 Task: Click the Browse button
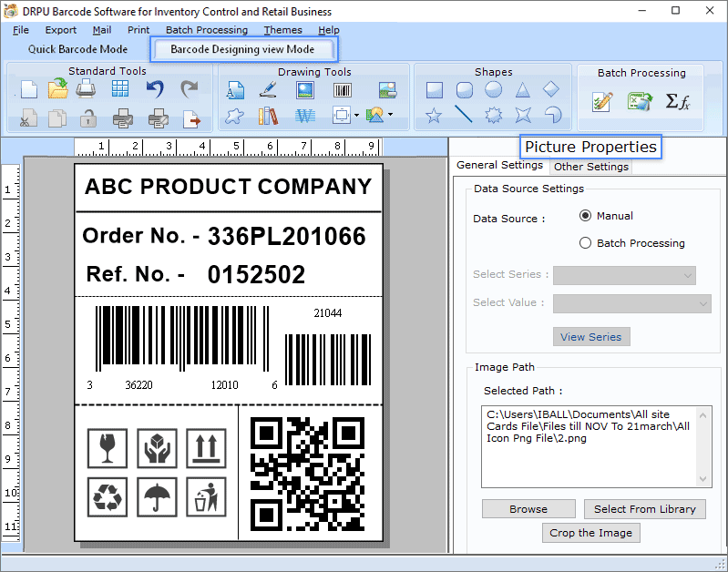(x=528, y=509)
